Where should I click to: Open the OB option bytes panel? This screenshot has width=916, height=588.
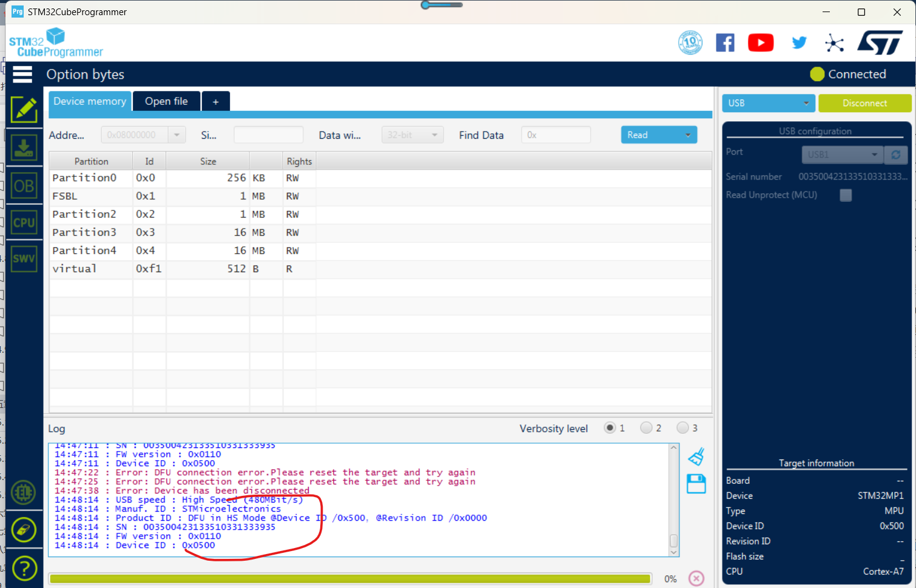click(24, 185)
